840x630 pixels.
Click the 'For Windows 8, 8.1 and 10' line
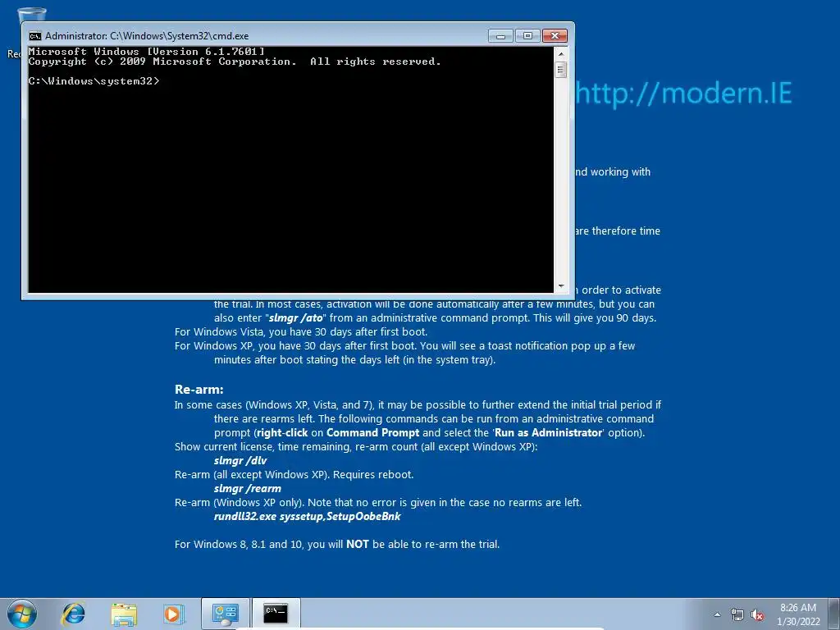[337, 545]
